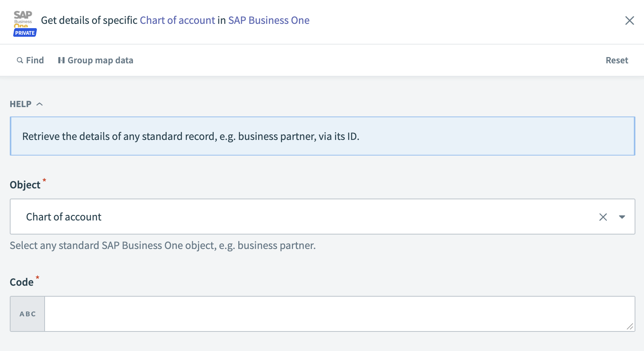Screen dimensions: 644x351
Task: Open the Find search tool
Action: 30,60
